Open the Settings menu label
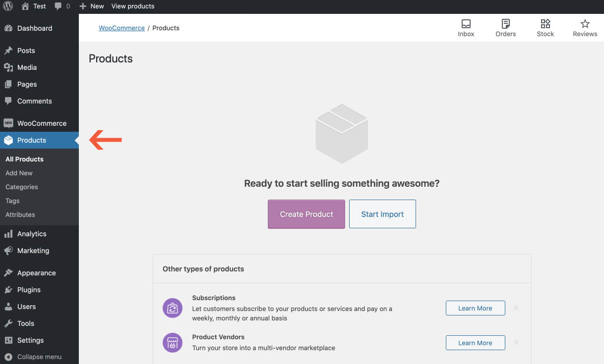Screen dimensions: 604x364 31,340
